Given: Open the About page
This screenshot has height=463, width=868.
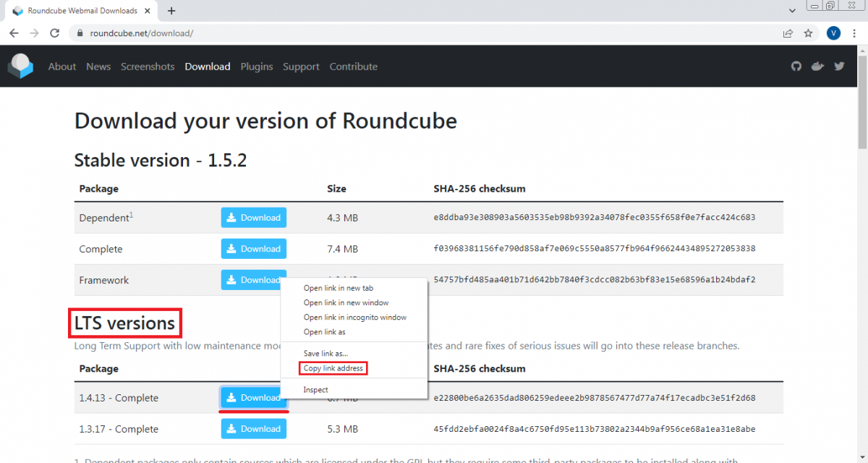Looking at the screenshot, I should [62, 67].
